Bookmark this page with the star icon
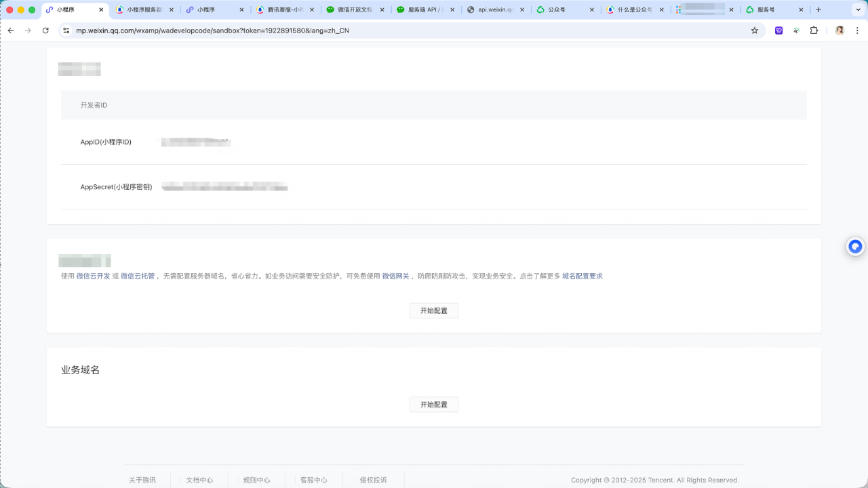 pyautogui.click(x=755, y=30)
